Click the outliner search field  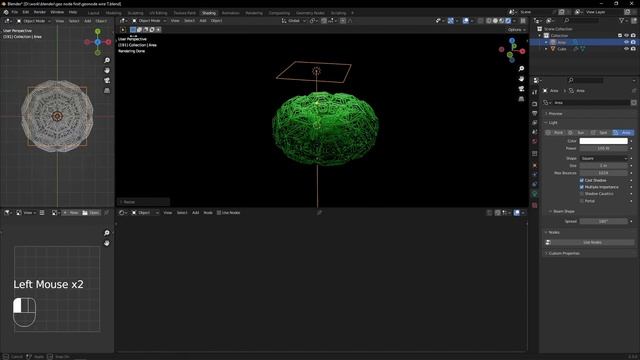tap(582, 20)
